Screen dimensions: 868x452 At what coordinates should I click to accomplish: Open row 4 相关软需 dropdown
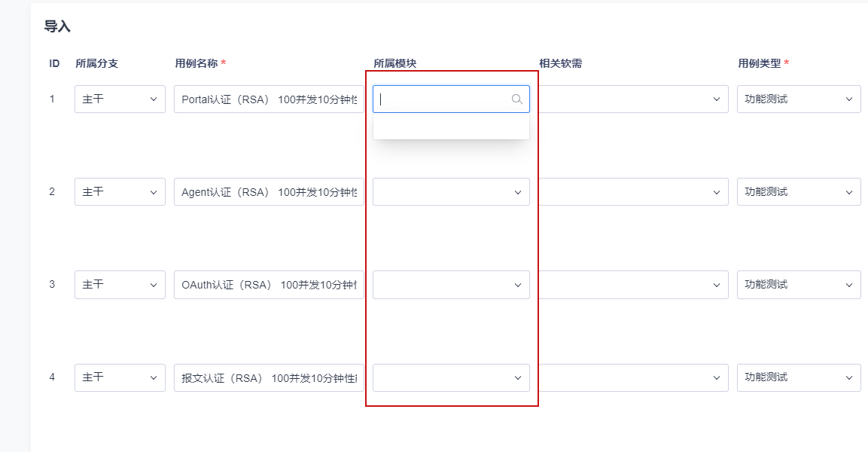632,377
